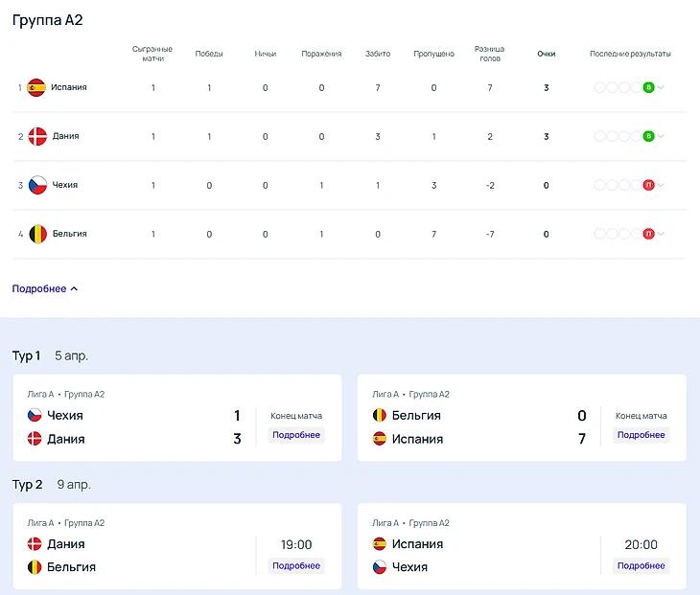Click the Belgium flag in standings table
The image size is (700, 595).
pyautogui.click(x=37, y=234)
